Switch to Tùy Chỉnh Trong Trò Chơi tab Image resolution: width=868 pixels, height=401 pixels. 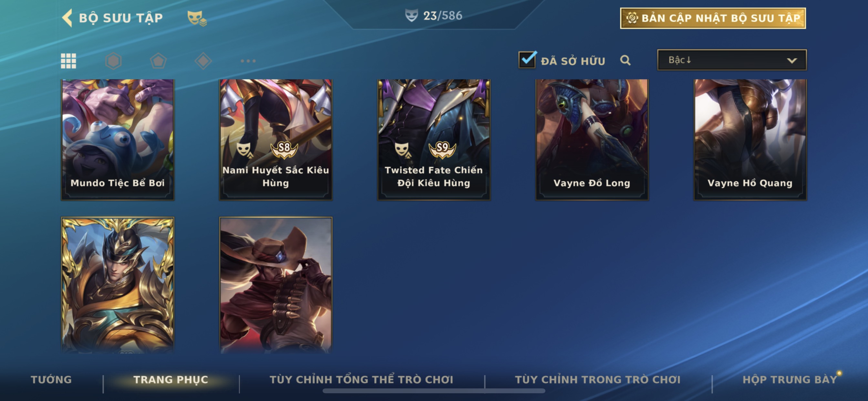point(598,380)
